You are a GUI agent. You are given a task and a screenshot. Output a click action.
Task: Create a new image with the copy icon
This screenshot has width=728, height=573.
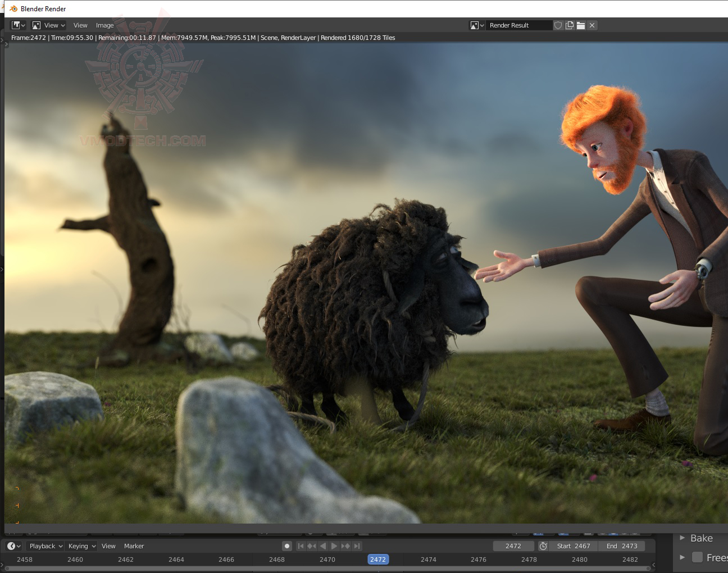(570, 25)
